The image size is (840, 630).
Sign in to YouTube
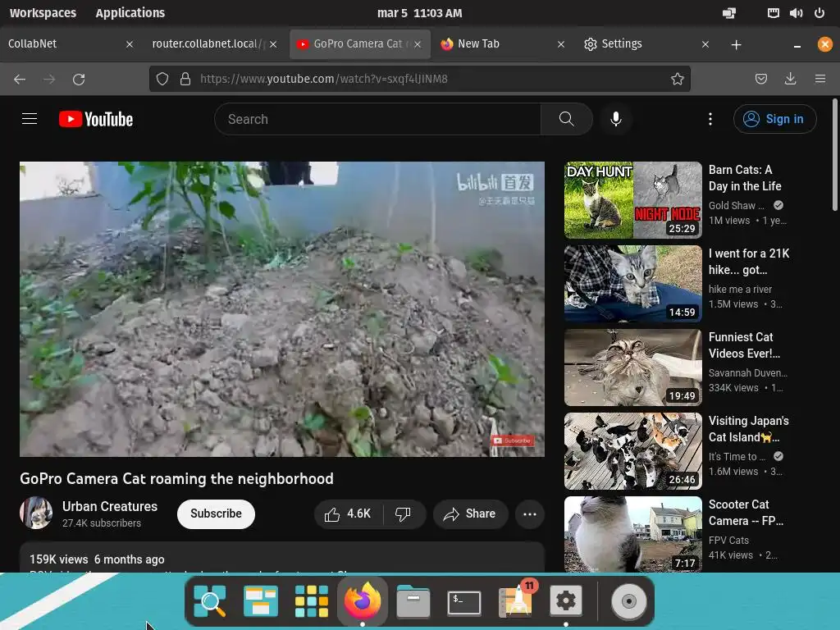click(x=774, y=119)
